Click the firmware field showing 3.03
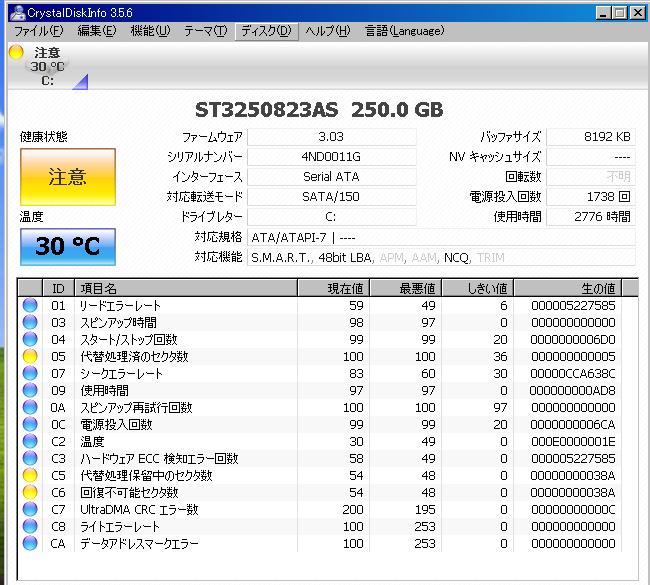Image resolution: width=650 pixels, height=585 pixels. coord(332,137)
